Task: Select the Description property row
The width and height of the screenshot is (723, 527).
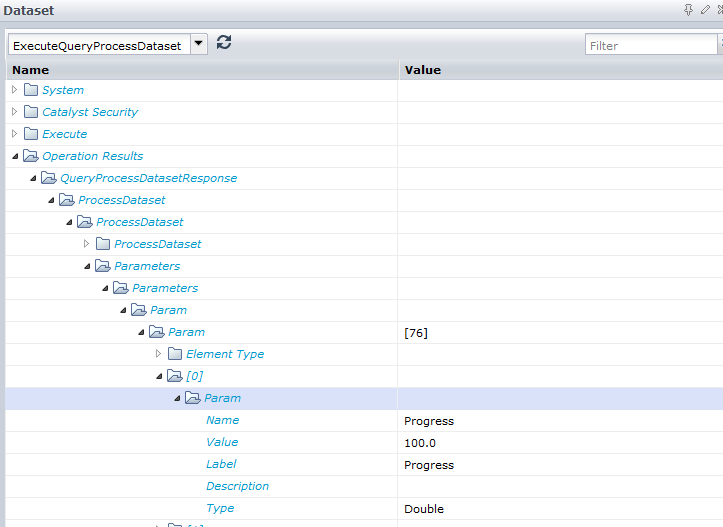Action: 237,486
